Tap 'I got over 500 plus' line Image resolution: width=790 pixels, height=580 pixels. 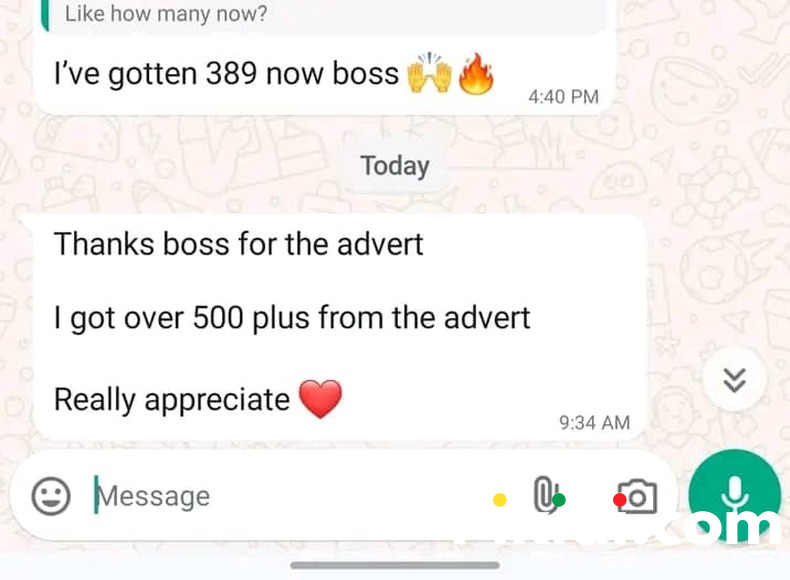[292, 318]
